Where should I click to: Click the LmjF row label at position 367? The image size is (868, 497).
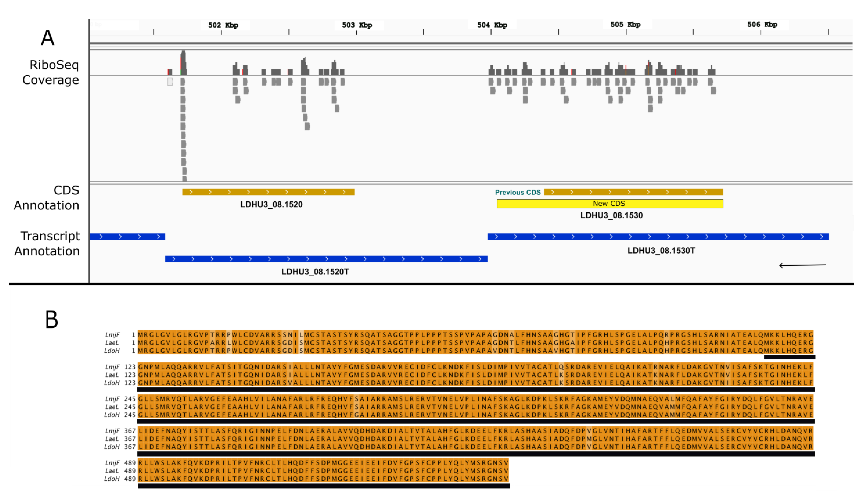coord(112,431)
